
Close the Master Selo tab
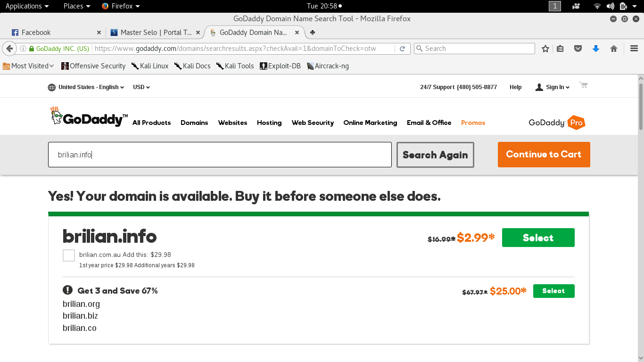click(x=198, y=33)
